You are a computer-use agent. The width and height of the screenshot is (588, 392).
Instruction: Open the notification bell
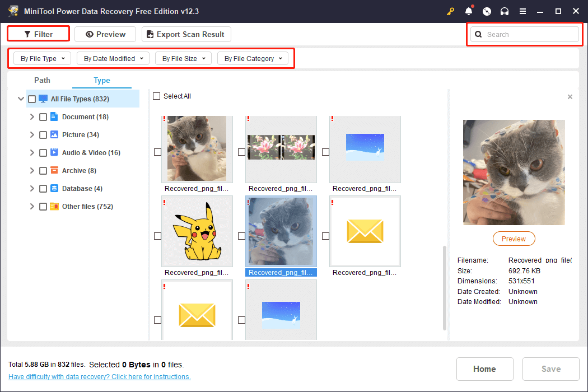pyautogui.click(x=469, y=11)
